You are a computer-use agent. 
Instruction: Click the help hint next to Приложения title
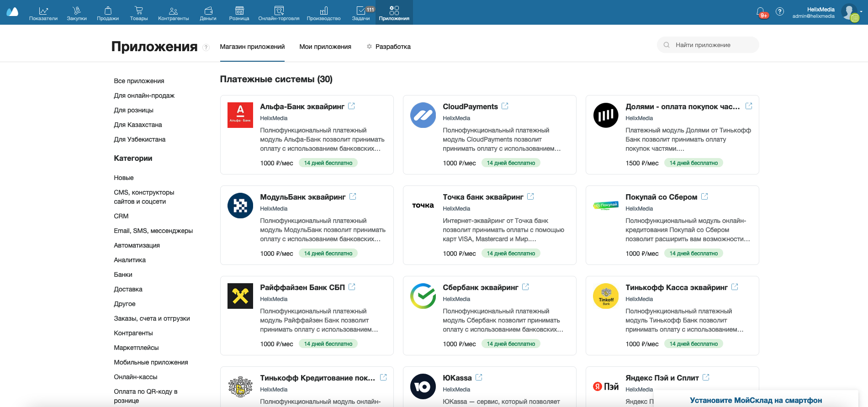tap(206, 48)
